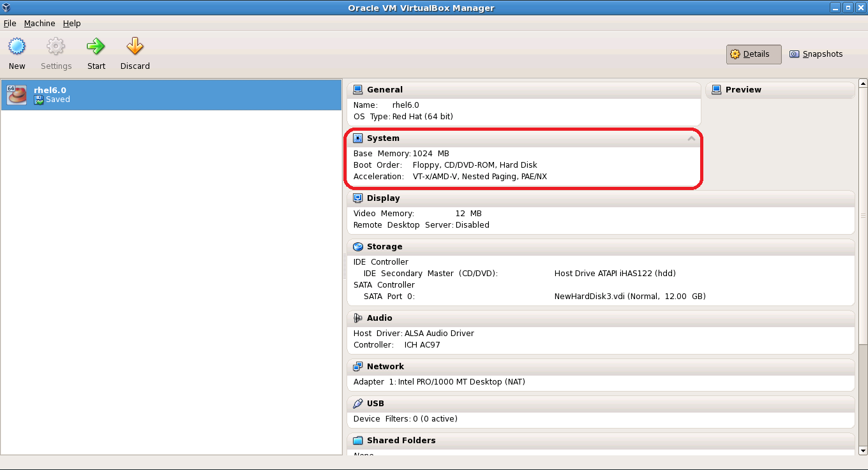This screenshot has width=868, height=470.
Task: Click the Preview panel header
Action: click(780, 90)
